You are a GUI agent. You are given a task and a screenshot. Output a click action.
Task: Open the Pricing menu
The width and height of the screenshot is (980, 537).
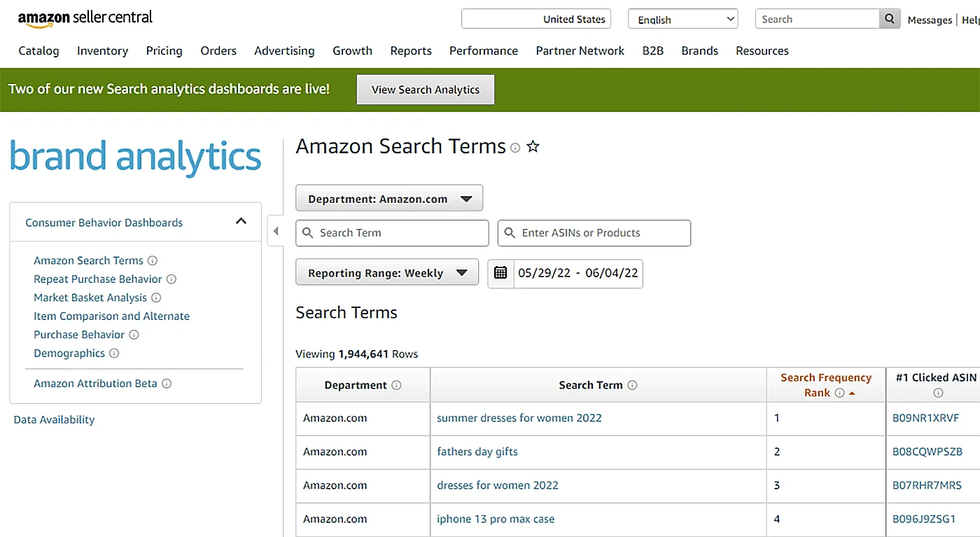(x=164, y=50)
